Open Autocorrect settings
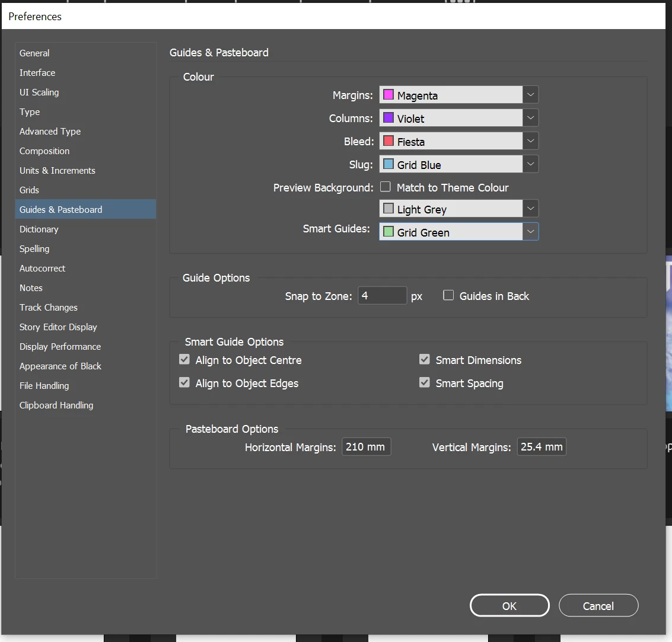 [85, 269]
